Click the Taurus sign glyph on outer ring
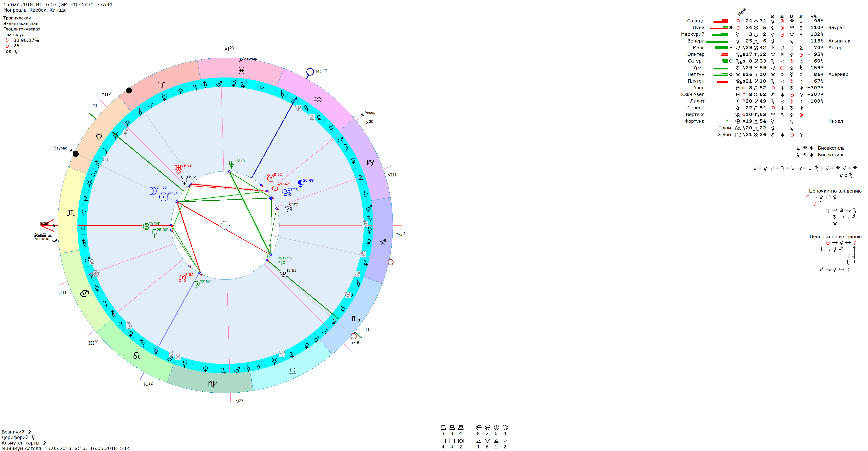Image resolution: width=868 pixels, height=451 pixels. tap(99, 136)
